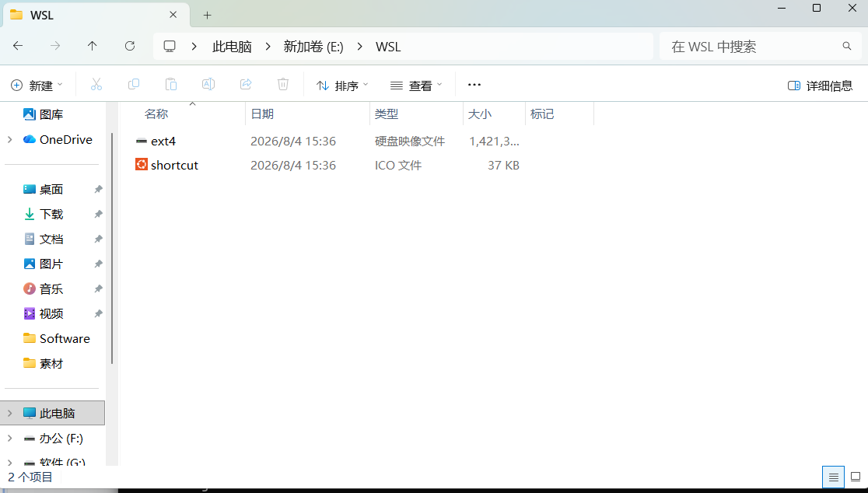The width and height of the screenshot is (868, 493).
Task: Go up one folder level
Action: (x=93, y=46)
